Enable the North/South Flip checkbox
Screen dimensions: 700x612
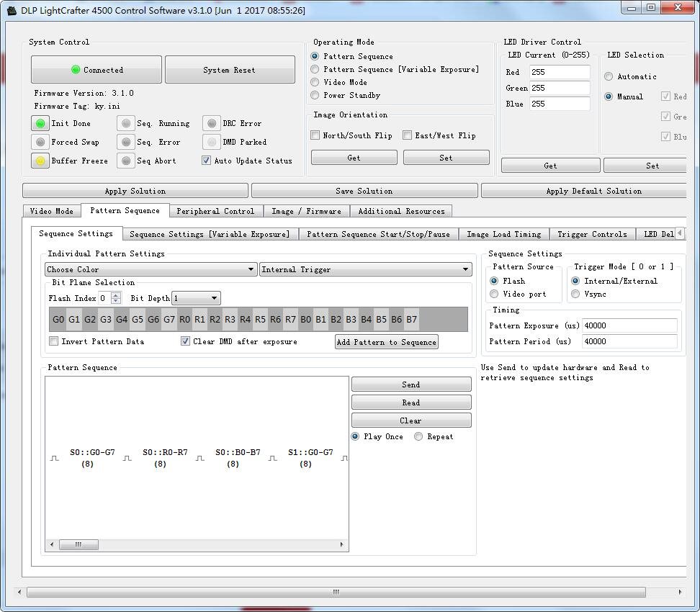tap(315, 135)
